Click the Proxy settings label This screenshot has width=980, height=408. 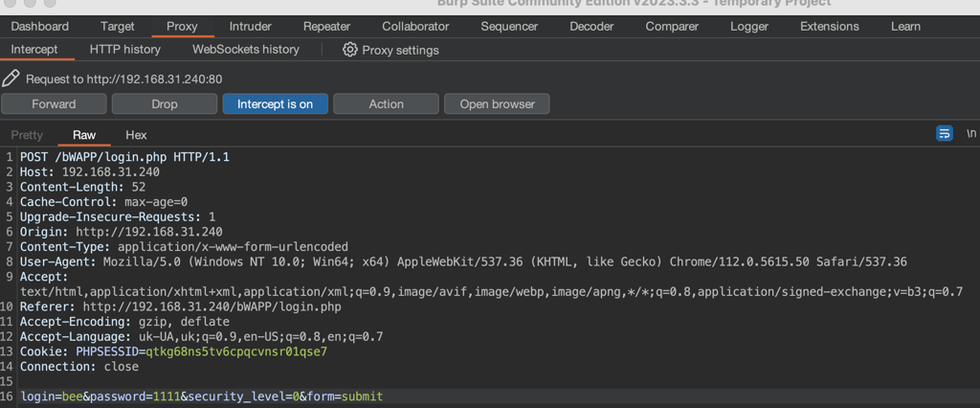click(400, 50)
